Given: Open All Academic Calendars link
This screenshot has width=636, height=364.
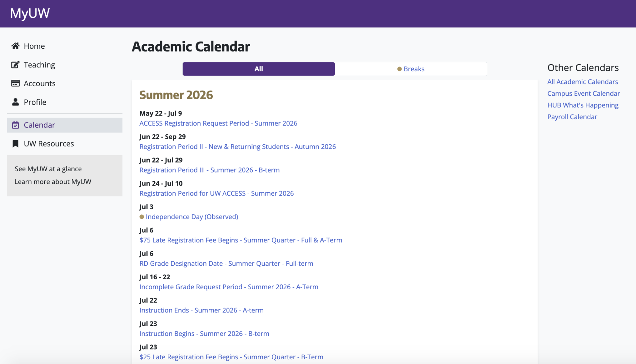Looking at the screenshot, I should click(x=583, y=82).
